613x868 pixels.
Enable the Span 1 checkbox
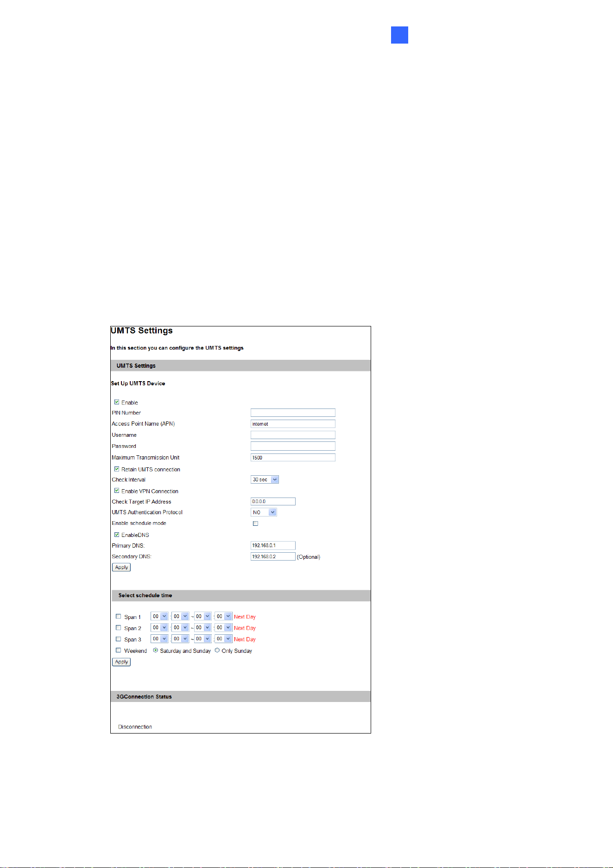(118, 616)
